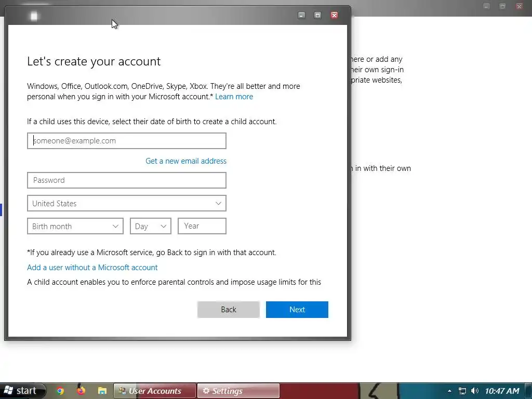
Task: Click the Password field
Action: click(x=127, y=180)
